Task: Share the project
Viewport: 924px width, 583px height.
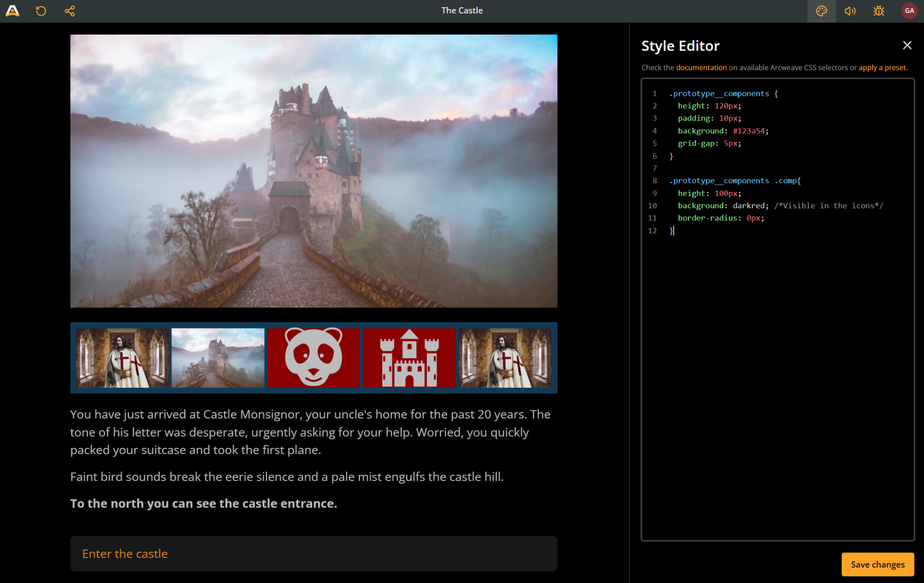Action: 69,11
